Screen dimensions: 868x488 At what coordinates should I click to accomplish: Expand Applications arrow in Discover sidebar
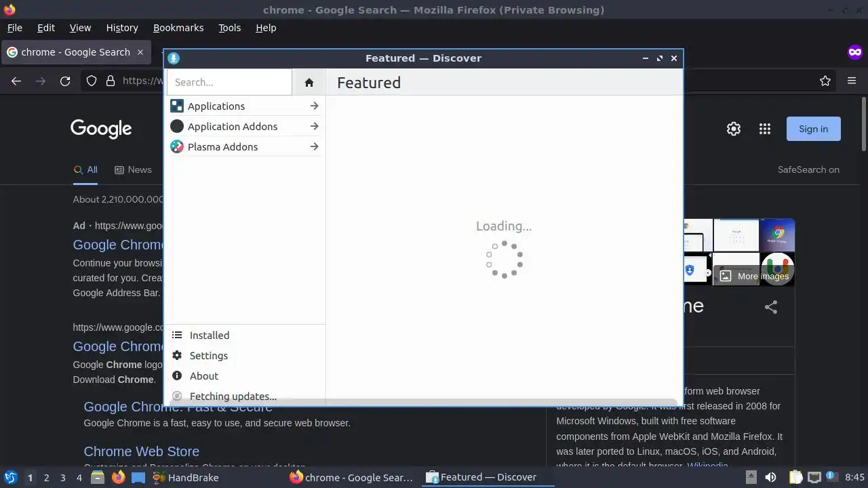[314, 106]
